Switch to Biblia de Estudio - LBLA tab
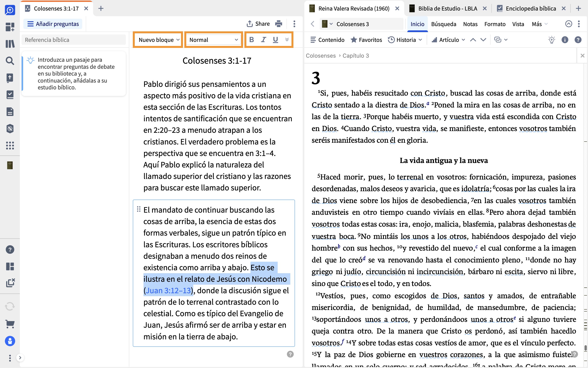Viewport: 588px width, 368px height. (x=448, y=9)
